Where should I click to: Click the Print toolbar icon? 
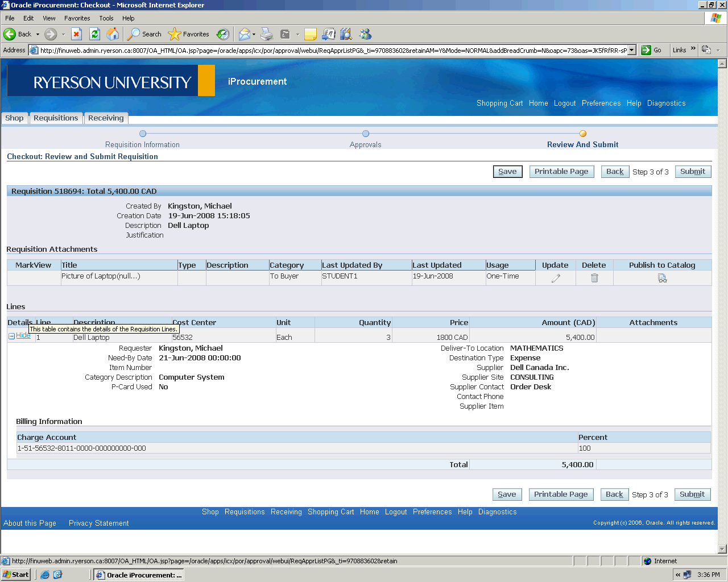tap(267, 34)
